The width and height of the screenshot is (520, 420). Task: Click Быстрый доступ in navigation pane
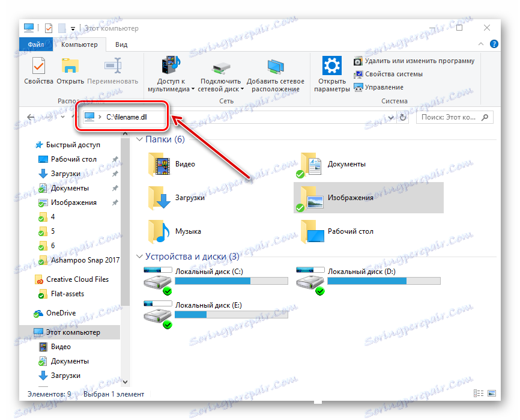click(x=68, y=145)
